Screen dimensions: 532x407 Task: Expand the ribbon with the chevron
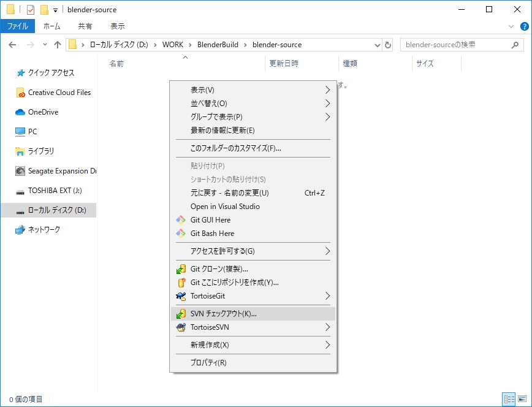click(511, 26)
